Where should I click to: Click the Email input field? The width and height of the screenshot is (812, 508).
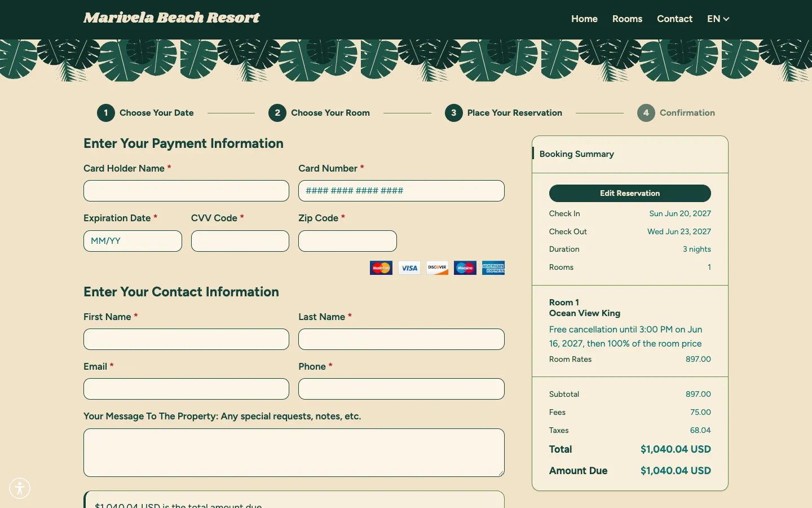click(186, 389)
